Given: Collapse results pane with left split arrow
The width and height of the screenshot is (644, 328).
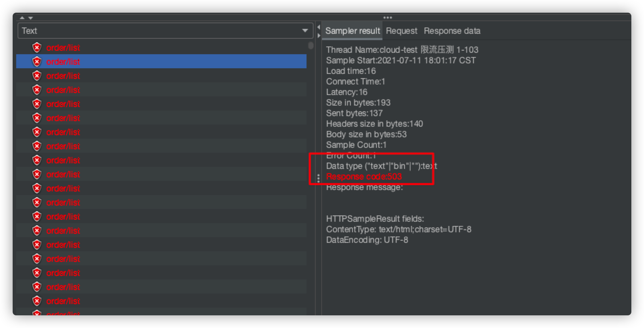Looking at the screenshot, I should pos(318,27).
